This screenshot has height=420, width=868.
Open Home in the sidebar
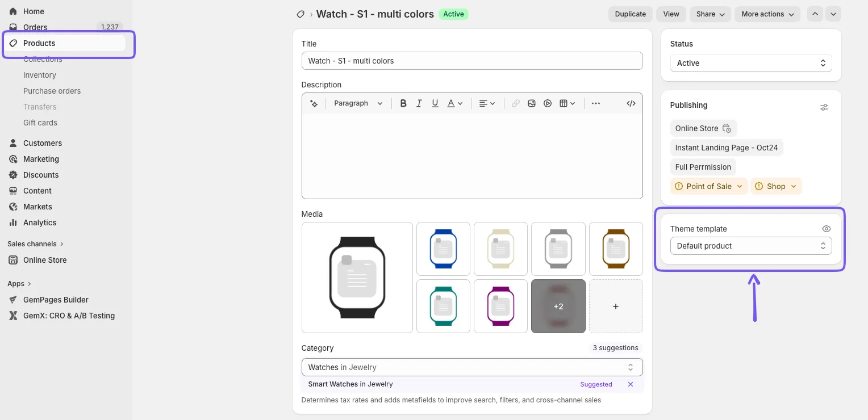34,11
